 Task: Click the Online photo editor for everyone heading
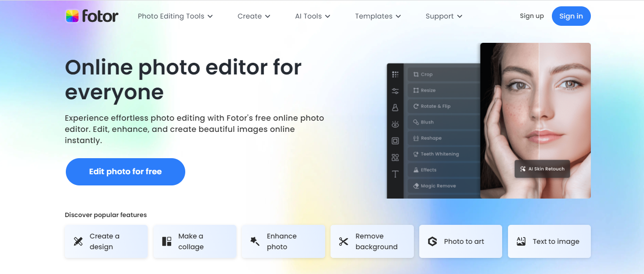(x=183, y=80)
